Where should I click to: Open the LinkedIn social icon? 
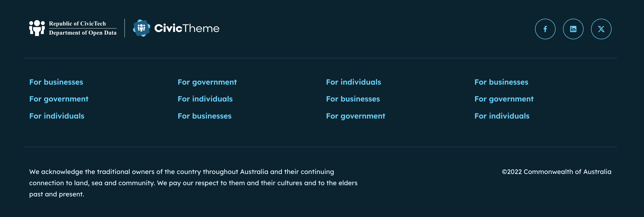573,29
